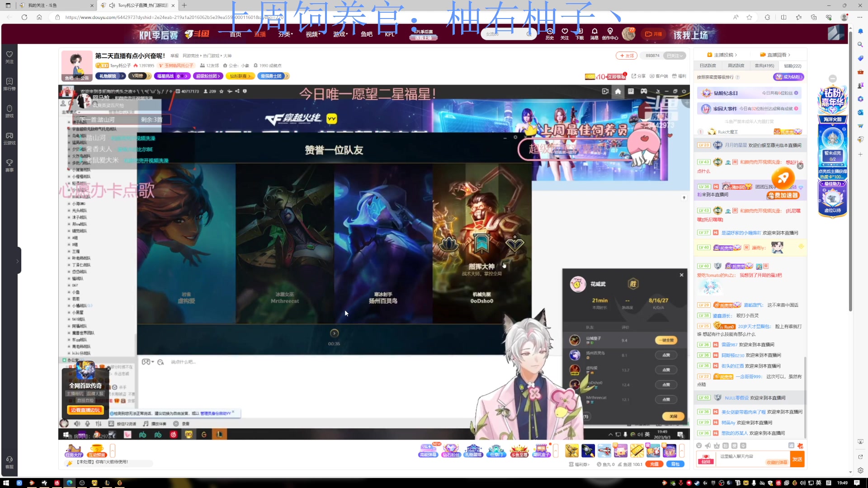Open 创作中心 lightbulb icon in header
This screenshot has width=868, height=488.
pyautogui.click(x=610, y=34)
